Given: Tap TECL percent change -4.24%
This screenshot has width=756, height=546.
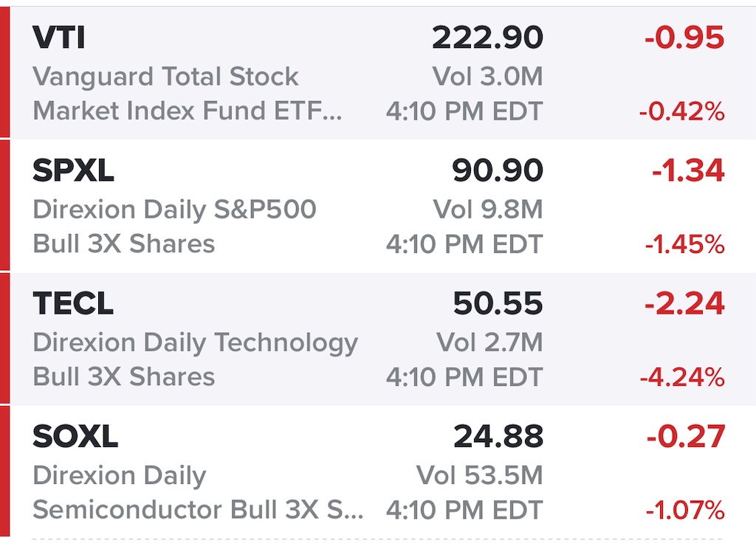Looking at the screenshot, I should coord(682,377).
